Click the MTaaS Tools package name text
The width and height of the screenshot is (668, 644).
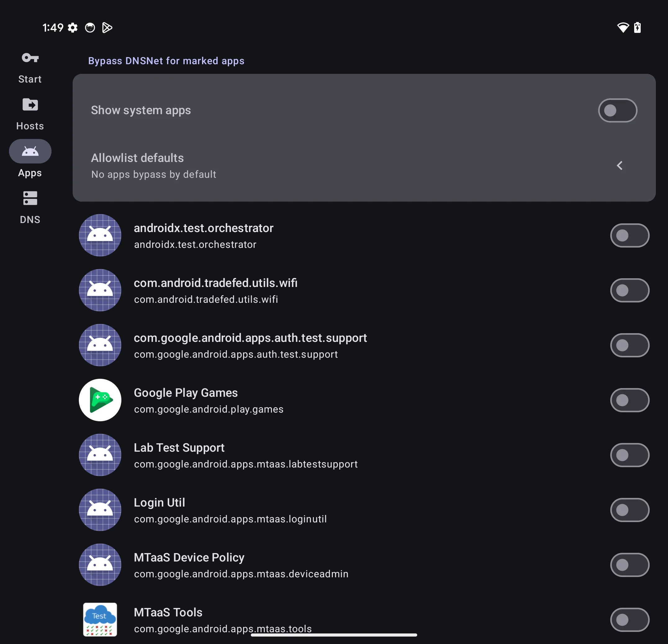tap(222, 629)
